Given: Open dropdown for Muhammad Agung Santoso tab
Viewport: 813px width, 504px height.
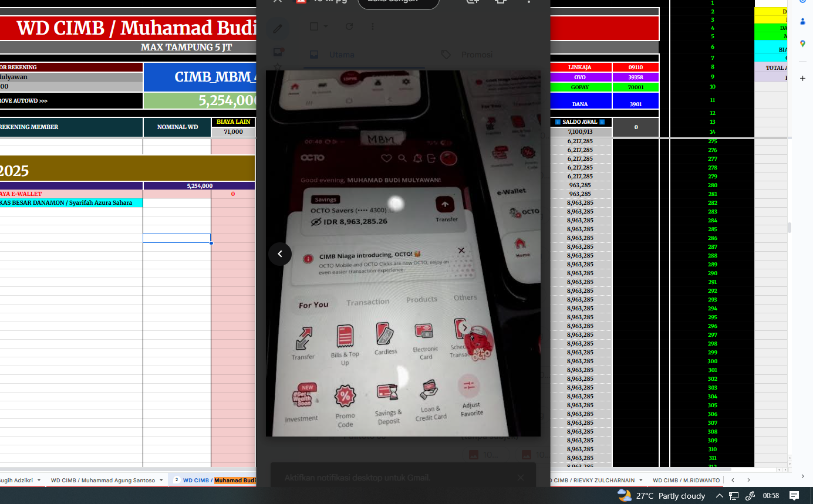Looking at the screenshot, I should [161, 480].
